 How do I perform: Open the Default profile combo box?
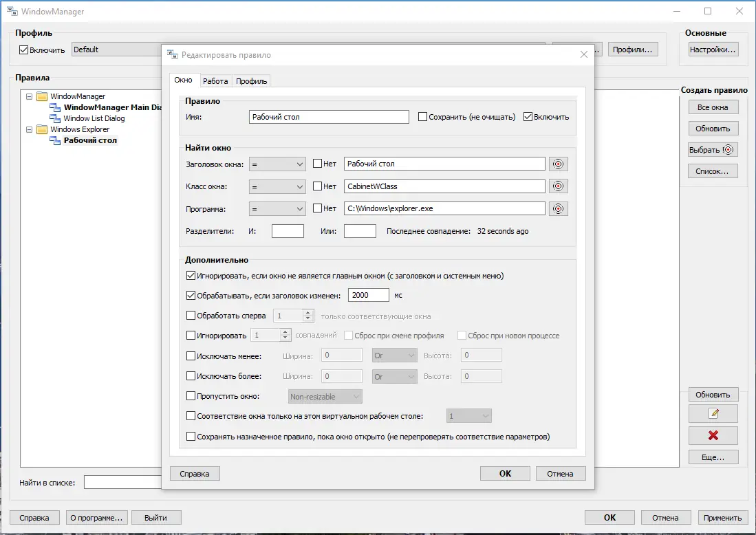117,50
